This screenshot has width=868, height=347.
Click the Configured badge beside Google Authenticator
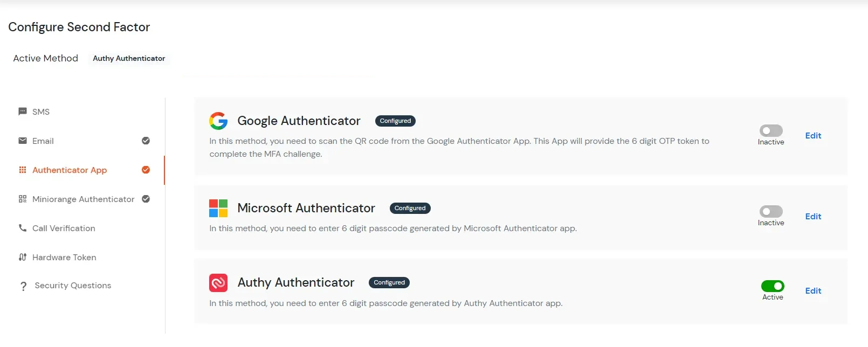point(395,121)
